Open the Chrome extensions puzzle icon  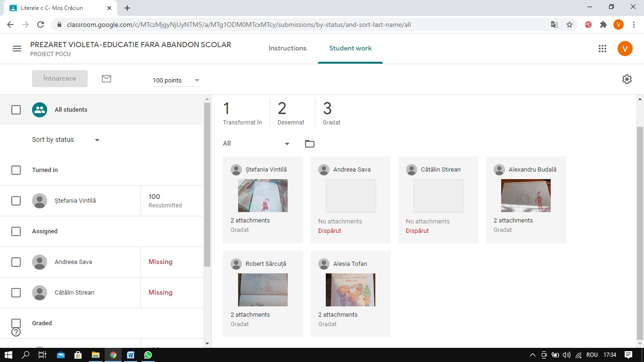tap(603, 25)
